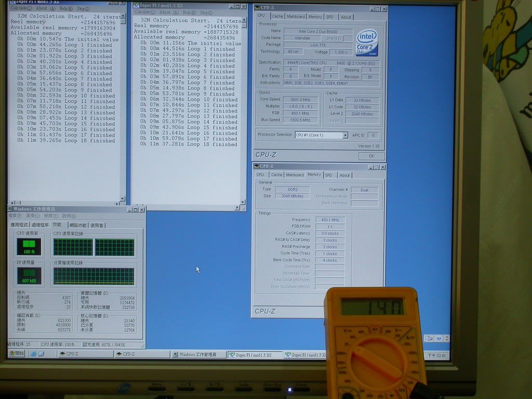This screenshot has height=399, width=532.
Task: Select the 網路功能 tab in Task Manager
Action: click(78, 225)
